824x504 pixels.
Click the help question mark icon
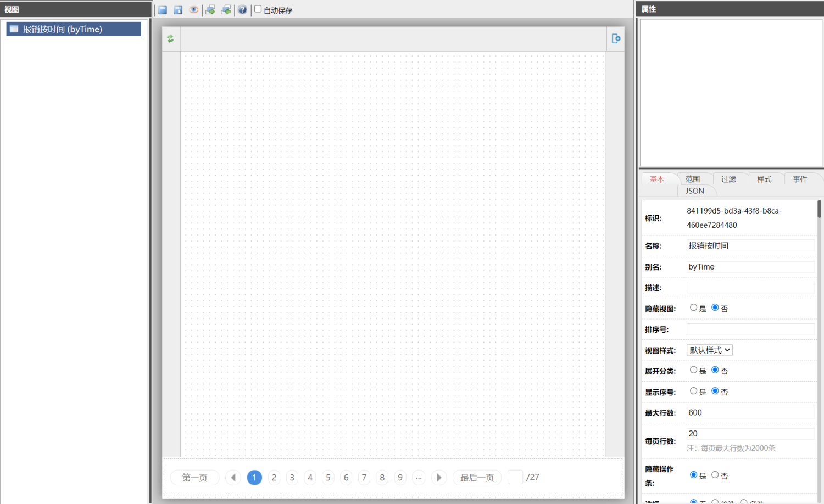(x=242, y=10)
